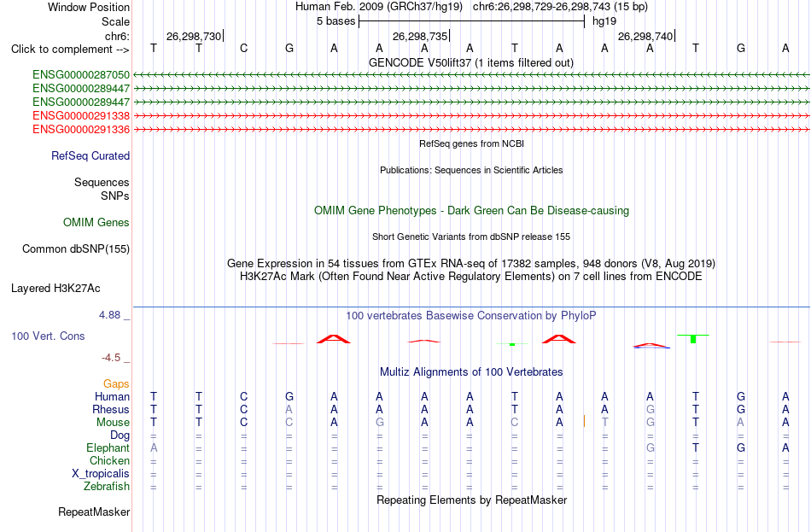This screenshot has height=532, width=811.
Task: Click the OMIM Gene Phenotypes track title
Action: pos(472,211)
